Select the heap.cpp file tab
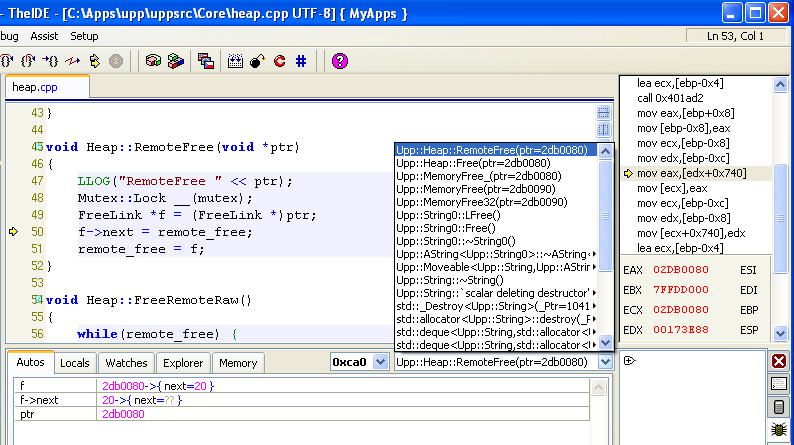Screen dimensions: 794x445 (x=34, y=87)
